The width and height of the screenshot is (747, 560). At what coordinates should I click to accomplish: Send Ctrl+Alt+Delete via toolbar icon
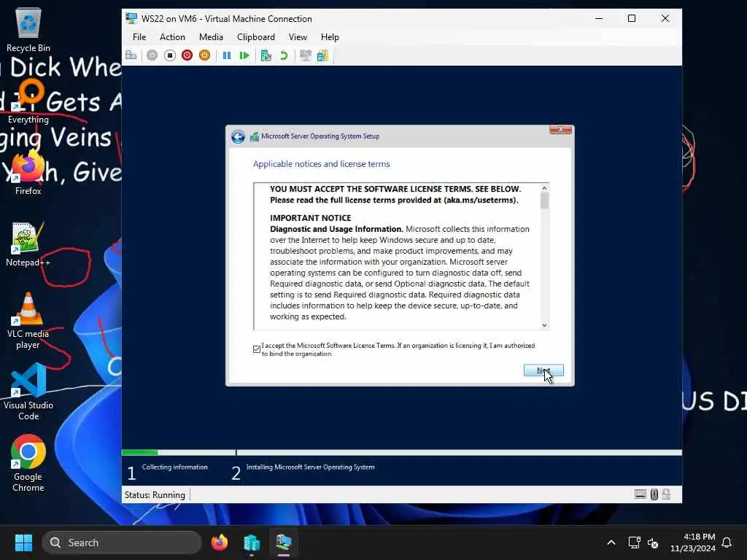[131, 55]
